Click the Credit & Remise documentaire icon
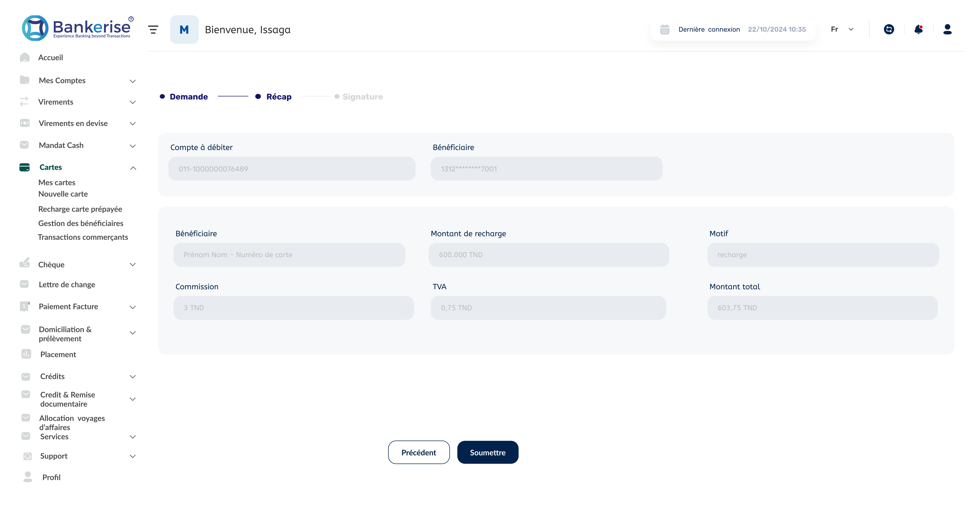 (x=26, y=394)
